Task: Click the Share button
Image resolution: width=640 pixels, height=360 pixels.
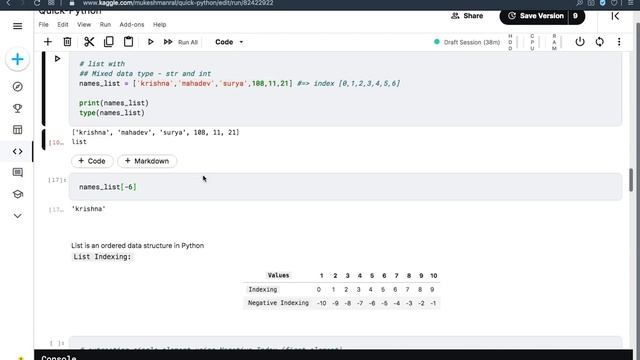Action: pos(467,16)
